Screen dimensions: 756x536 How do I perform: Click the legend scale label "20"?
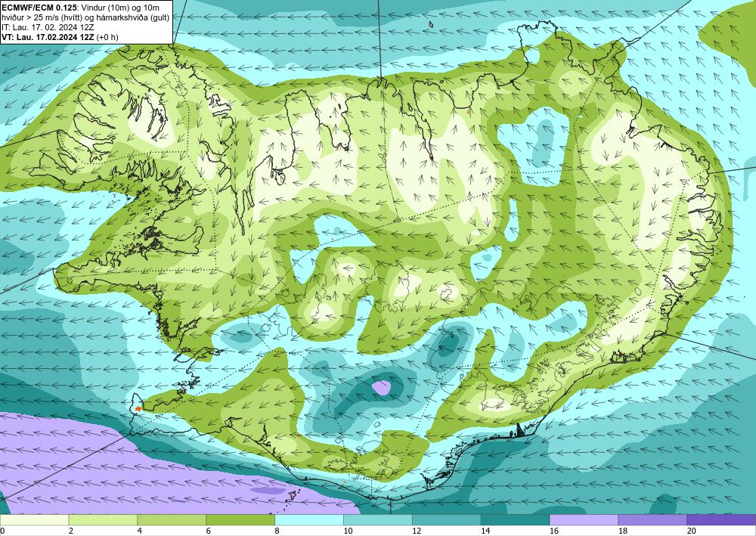point(692,531)
